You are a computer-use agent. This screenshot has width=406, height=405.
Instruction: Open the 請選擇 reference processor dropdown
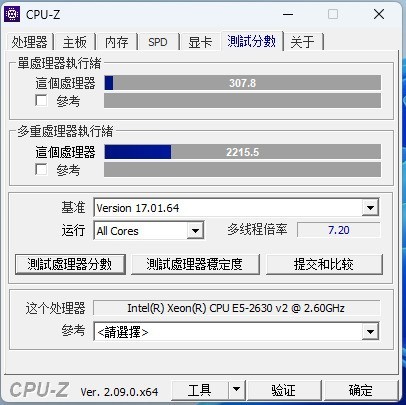tap(370, 332)
